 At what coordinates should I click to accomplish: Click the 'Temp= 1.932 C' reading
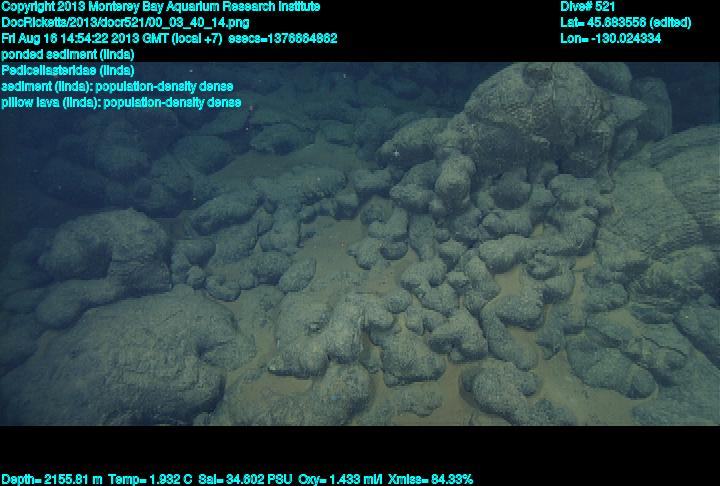point(151,480)
